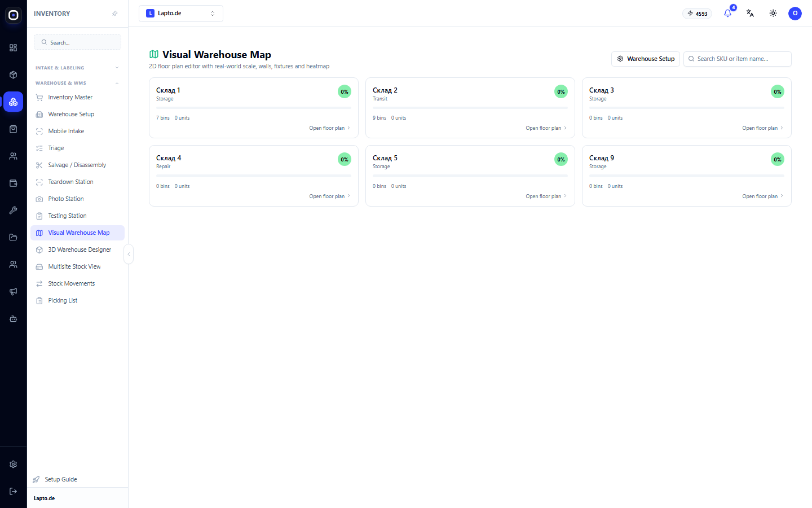The height and width of the screenshot is (508, 812).
Task: Go to Mobile Intake
Action: 77,132
